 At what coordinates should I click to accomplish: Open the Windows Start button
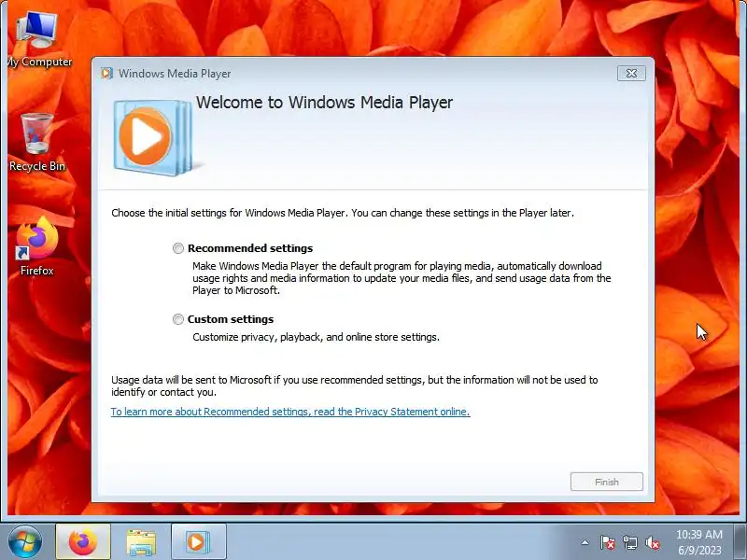pyautogui.click(x=24, y=542)
